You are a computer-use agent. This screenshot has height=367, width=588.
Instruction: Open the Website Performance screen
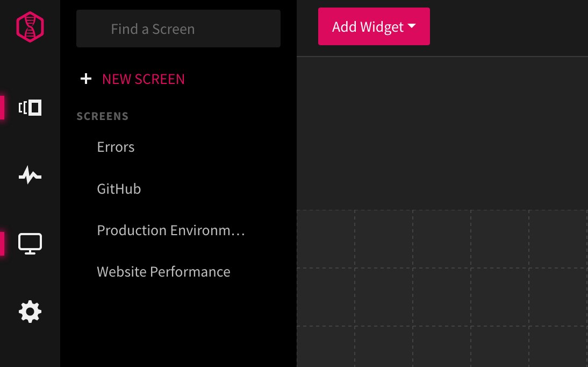coord(163,272)
